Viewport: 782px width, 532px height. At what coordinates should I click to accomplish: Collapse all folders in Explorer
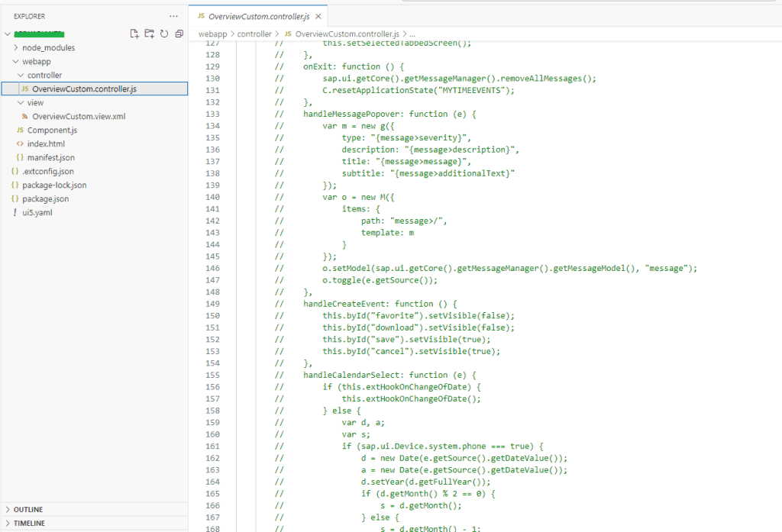(179, 34)
